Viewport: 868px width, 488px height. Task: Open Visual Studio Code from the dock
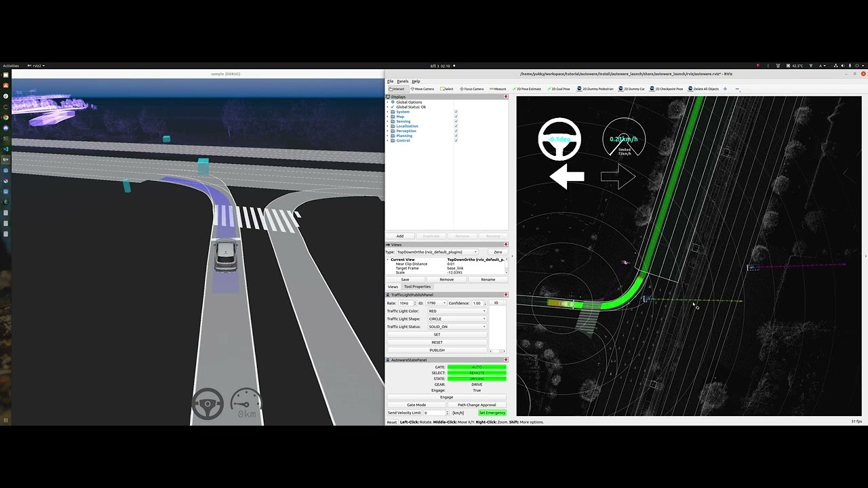(5, 149)
